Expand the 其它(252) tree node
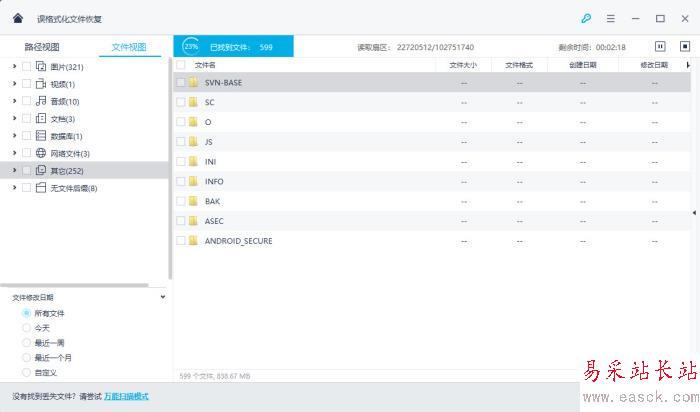The width and height of the screenshot is (700, 412). [14, 171]
